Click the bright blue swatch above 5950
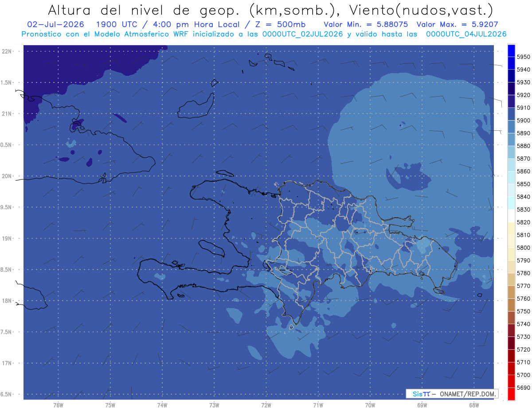The height and width of the screenshot is (411, 532). pyautogui.click(x=511, y=51)
